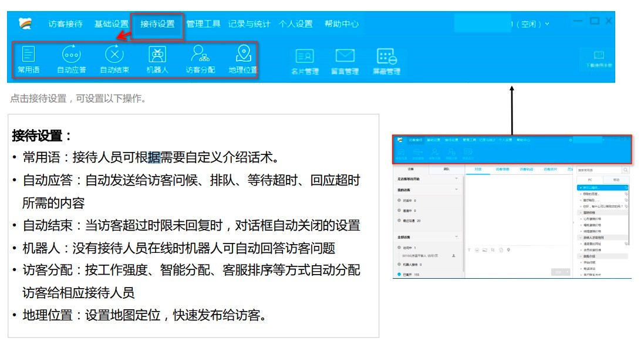This screenshot has height=348, width=644.
Task: Select the 基础设置 menu in large toolbar
Action: coord(112,24)
